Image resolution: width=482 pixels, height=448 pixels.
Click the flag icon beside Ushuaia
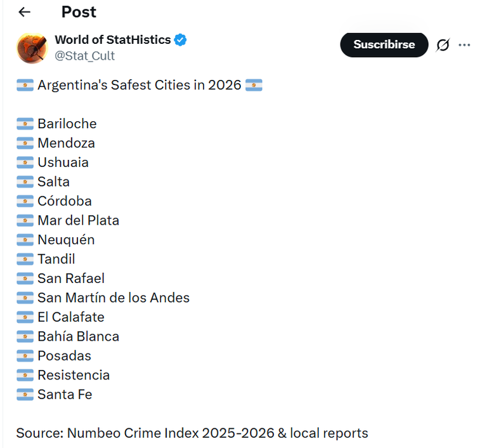(x=25, y=162)
